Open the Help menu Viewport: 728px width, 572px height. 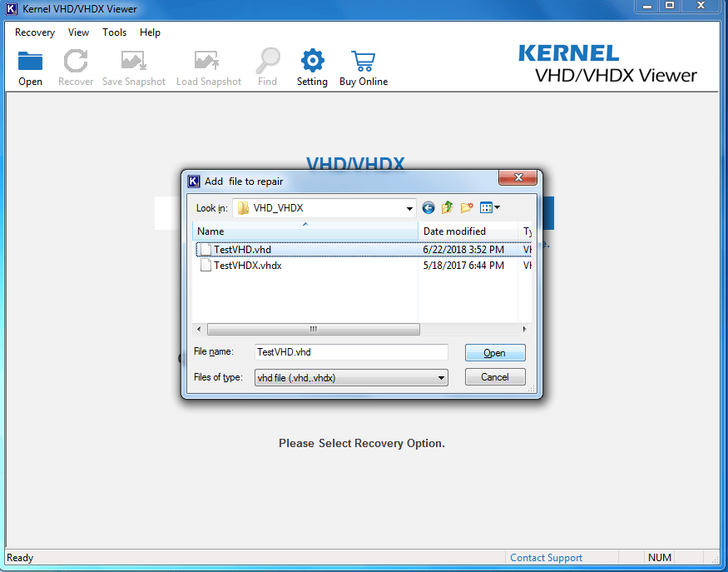tap(150, 32)
